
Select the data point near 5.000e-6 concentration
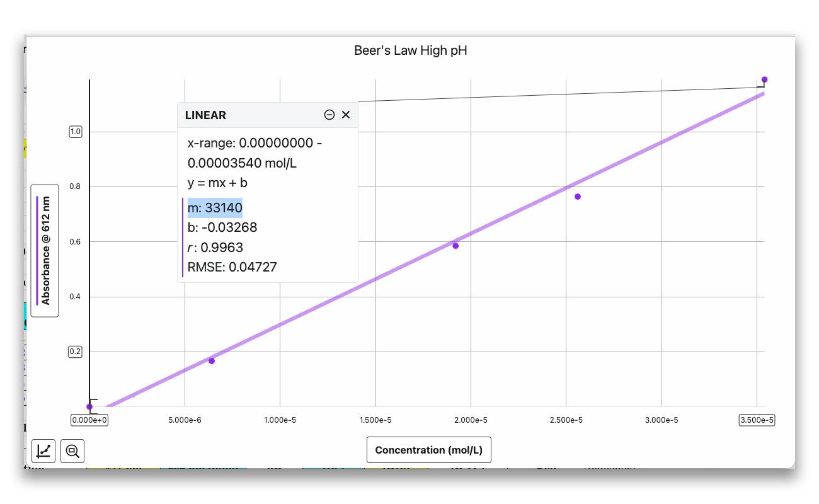click(x=212, y=361)
